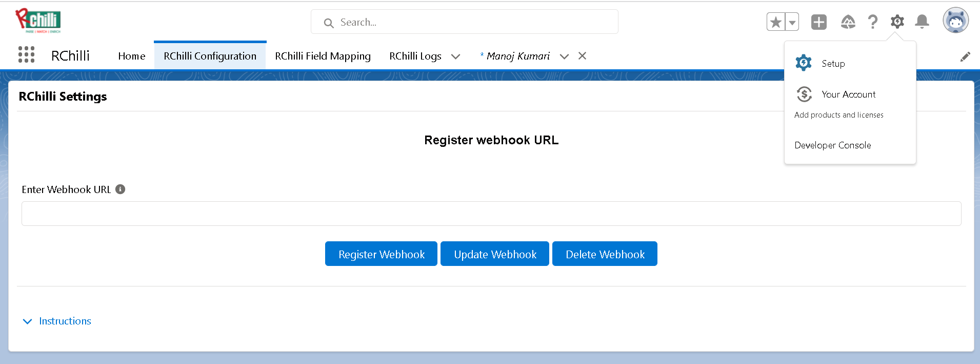The width and height of the screenshot is (980, 364).
Task: Click the RChilli logo
Action: click(38, 21)
